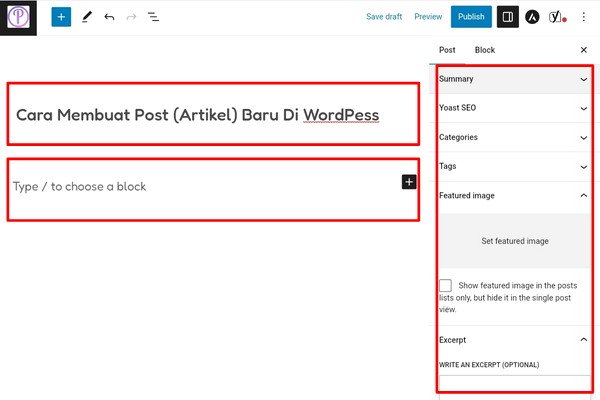Open the three-dot options menu
The image size is (600, 400).
(x=584, y=17)
